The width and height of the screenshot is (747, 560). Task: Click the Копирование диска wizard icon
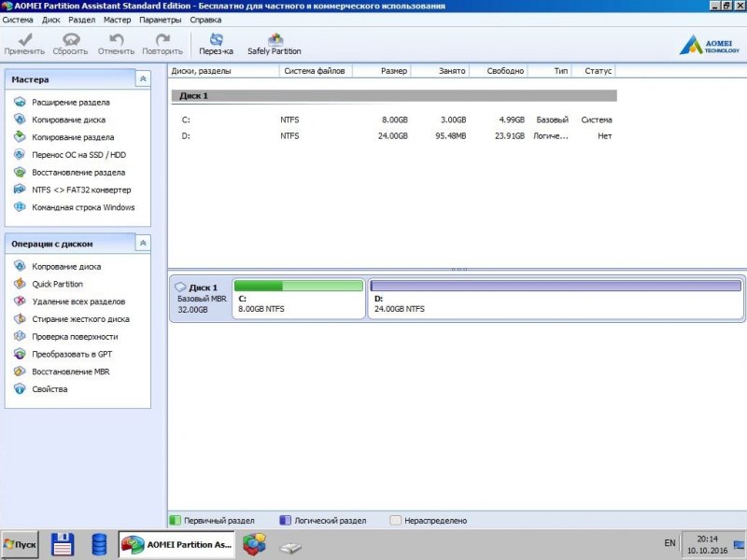[20, 119]
